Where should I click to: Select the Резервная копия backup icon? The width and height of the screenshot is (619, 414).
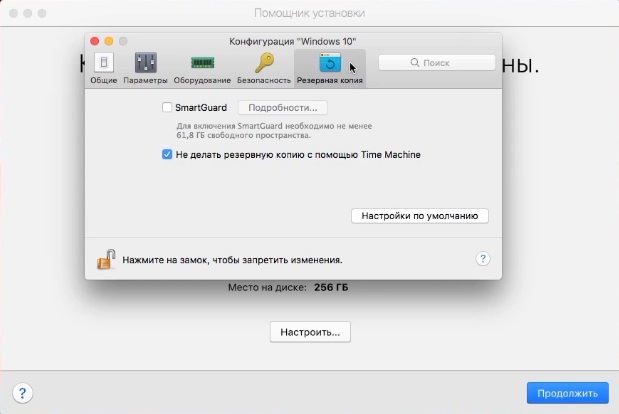pos(330,64)
